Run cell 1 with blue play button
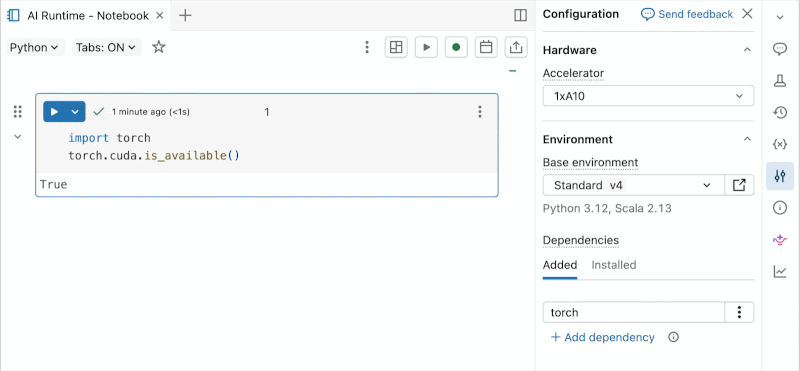Viewport: 800px width, 371px height. pyautogui.click(x=54, y=112)
